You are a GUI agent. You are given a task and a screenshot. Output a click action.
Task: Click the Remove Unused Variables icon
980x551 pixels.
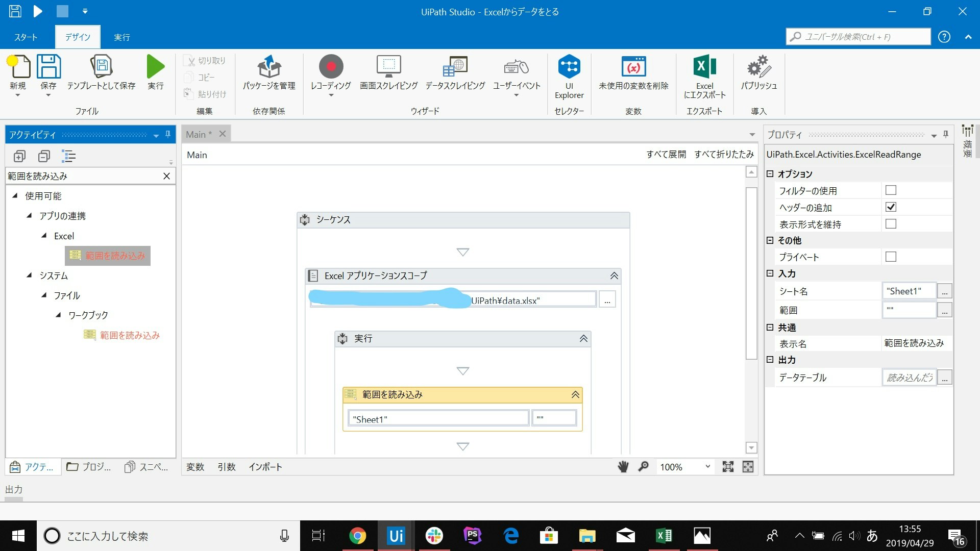point(633,67)
